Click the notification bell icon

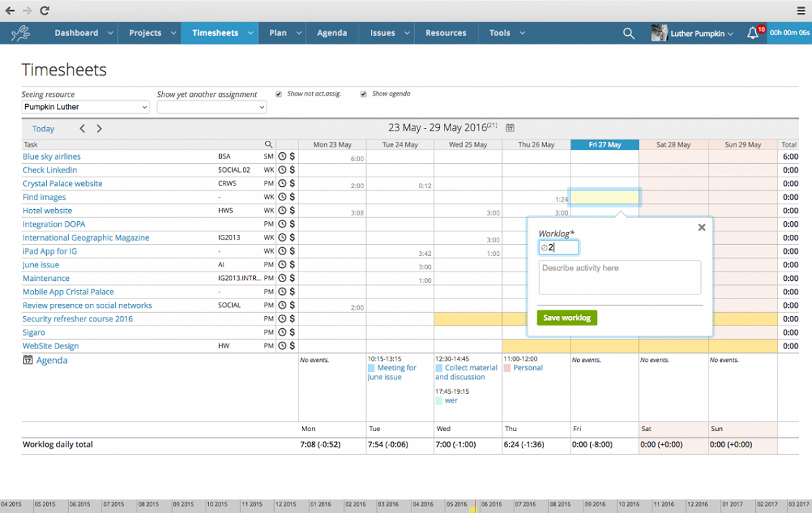pyautogui.click(x=752, y=32)
